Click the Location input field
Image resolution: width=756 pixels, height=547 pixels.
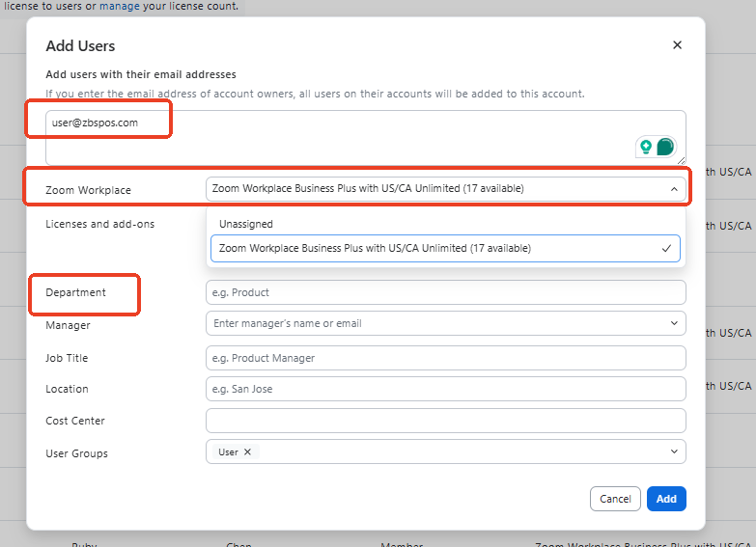(445, 389)
